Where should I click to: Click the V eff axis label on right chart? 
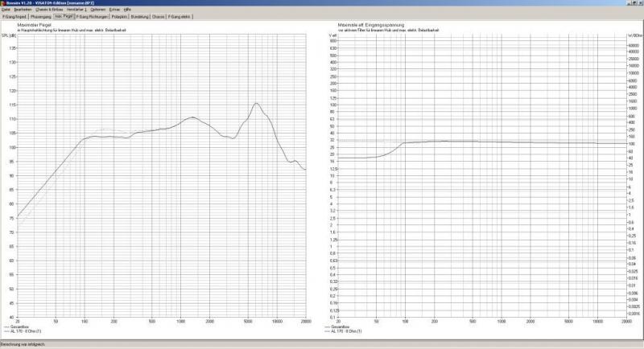tap(332, 35)
